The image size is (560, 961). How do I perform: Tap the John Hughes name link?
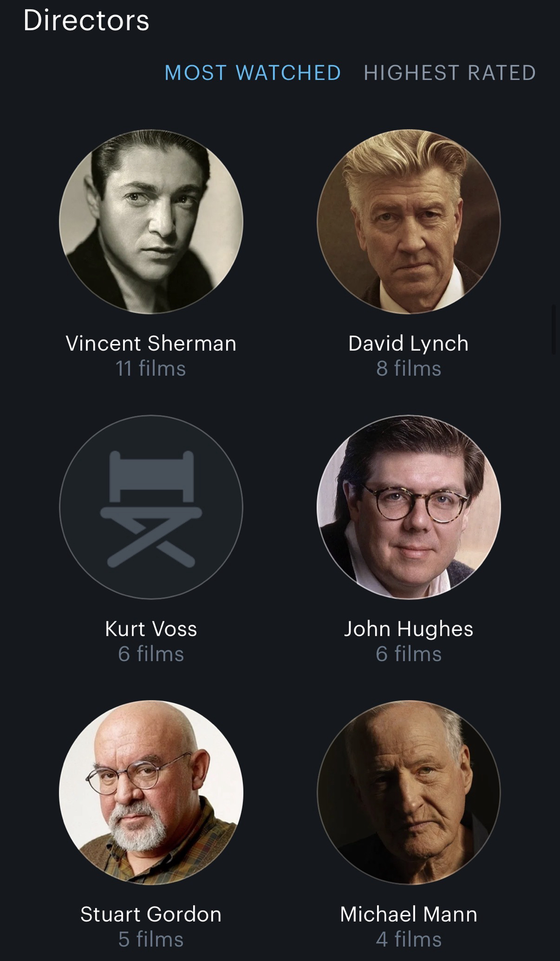(x=409, y=629)
